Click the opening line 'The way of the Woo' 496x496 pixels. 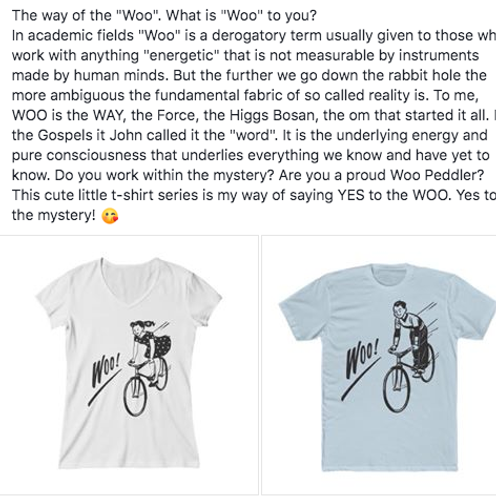click(x=87, y=15)
